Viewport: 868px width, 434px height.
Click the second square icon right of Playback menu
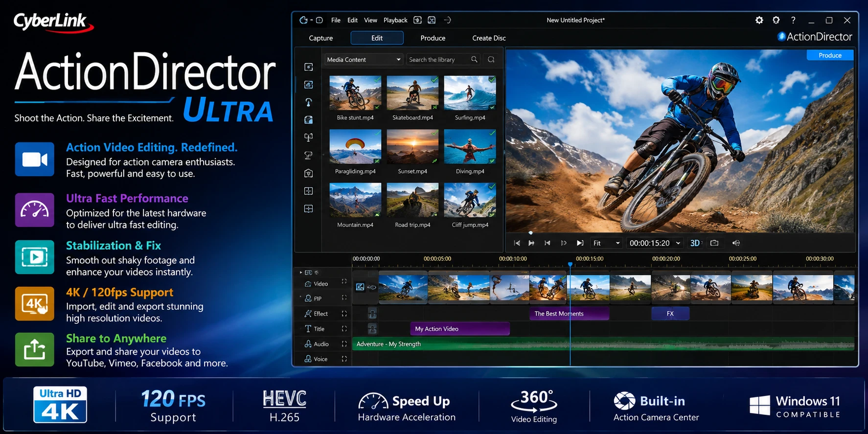click(x=432, y=20)
